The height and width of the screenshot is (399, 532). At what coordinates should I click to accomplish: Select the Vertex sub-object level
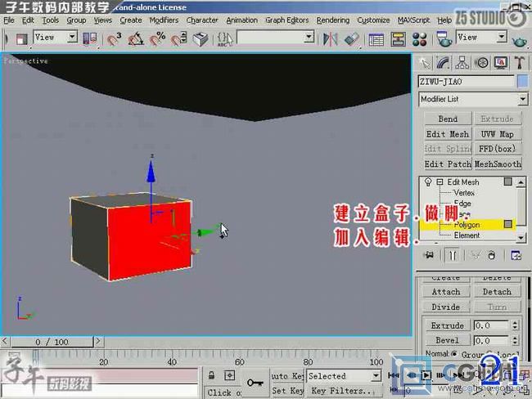click(464, 193)
